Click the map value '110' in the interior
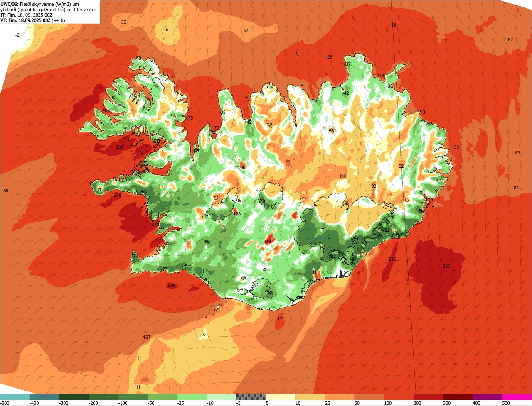Screen dimensions: 532x406 (343, 176)
